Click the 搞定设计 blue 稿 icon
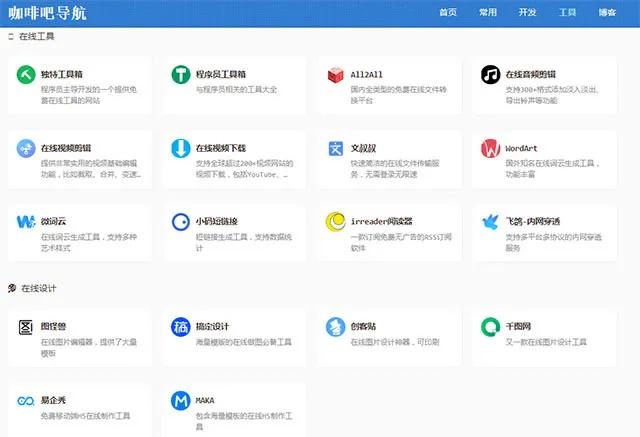This screenshot has height=437, width=640. (181, 327)
